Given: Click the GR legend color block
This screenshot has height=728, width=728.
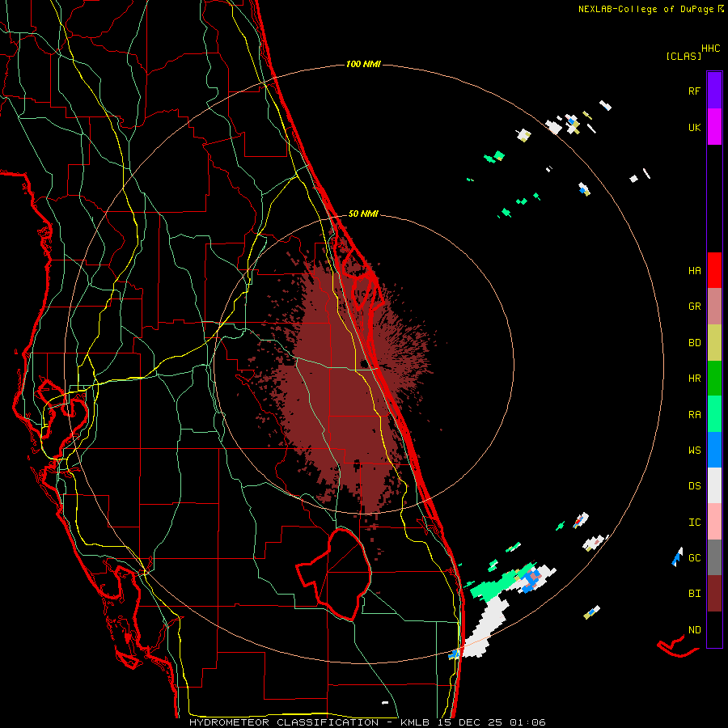Looking at the screenshot, I should (x=714, y=306).
